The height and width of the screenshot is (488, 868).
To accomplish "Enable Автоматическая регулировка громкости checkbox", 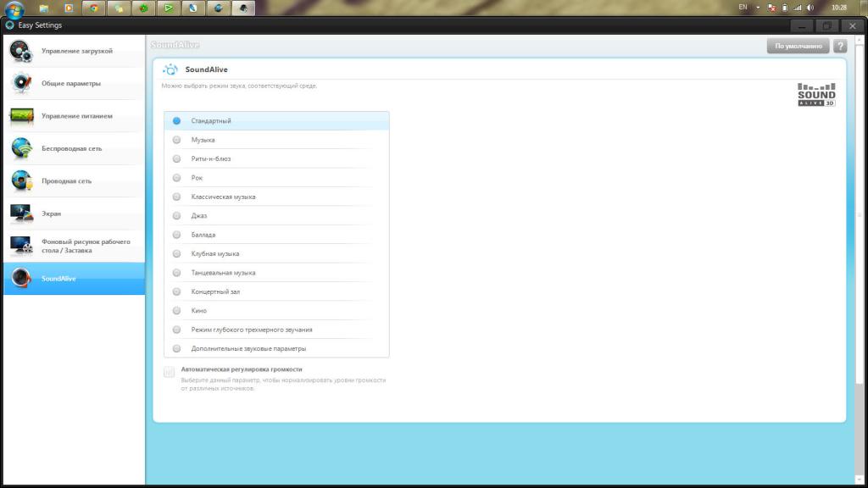I will (x=170, y=372).
